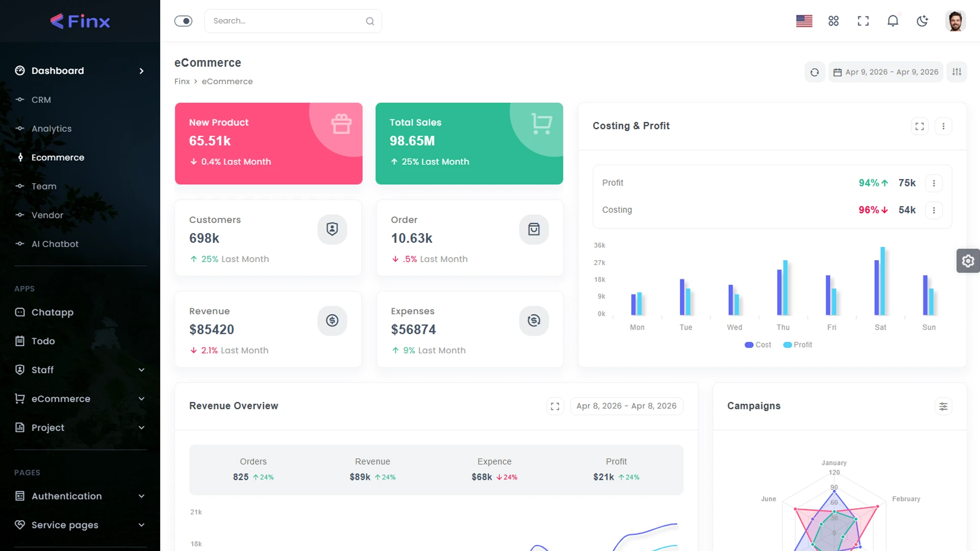980x551 pixels.
Task: Click the eCommerce breadcrumb text
Action: 227,82
